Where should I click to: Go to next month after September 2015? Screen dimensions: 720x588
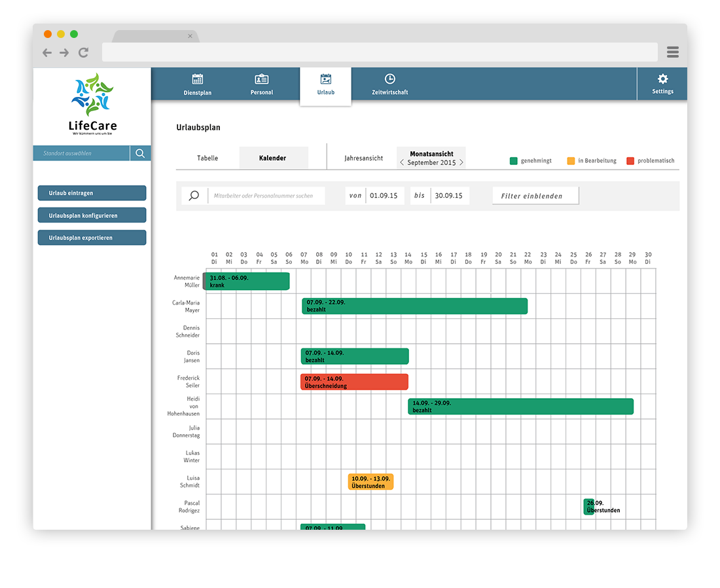(461, 162)
